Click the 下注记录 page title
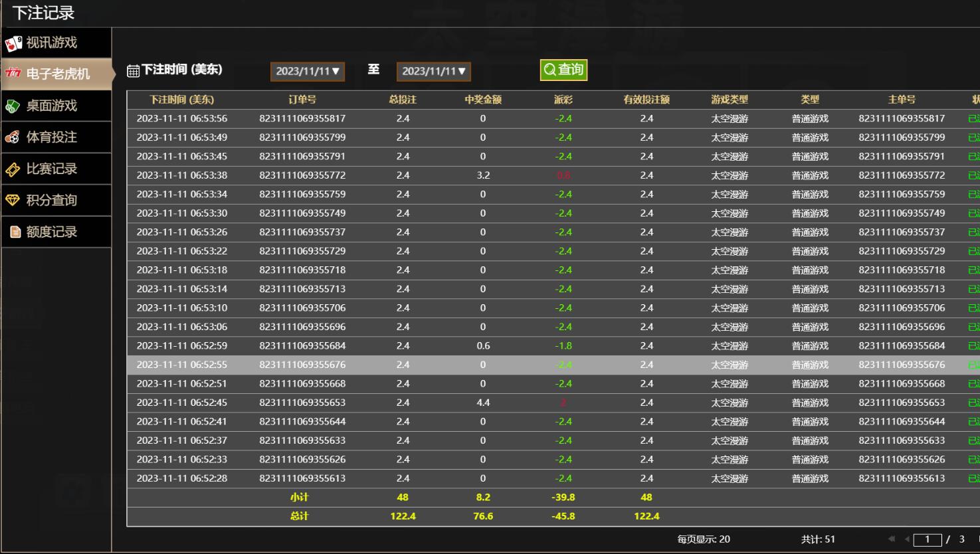 coord(44,13)
